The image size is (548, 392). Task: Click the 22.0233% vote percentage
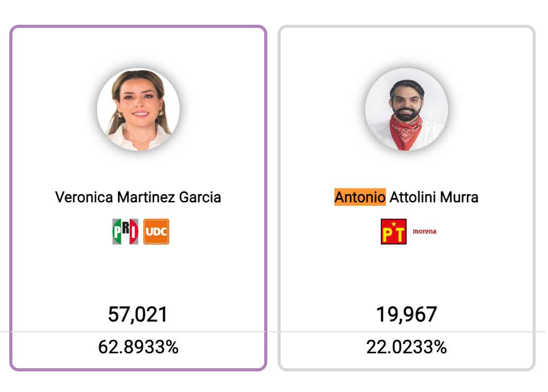pyautogui.click(x=407, y=347)
